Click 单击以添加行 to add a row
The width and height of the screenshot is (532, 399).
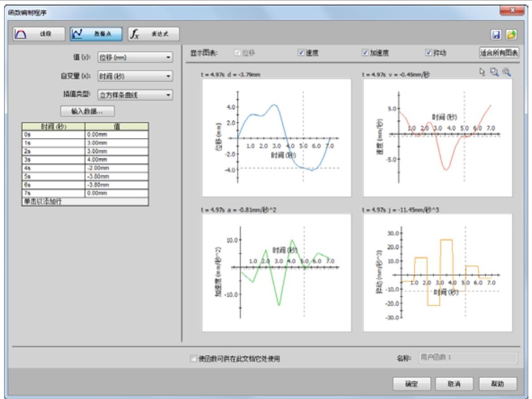point(85,202)
